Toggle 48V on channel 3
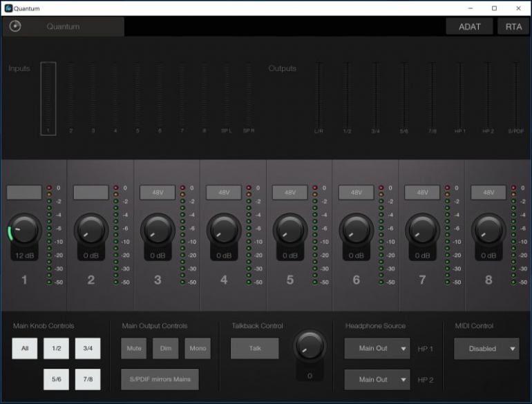The image size is (532, 404). click(x=158, y=193)
